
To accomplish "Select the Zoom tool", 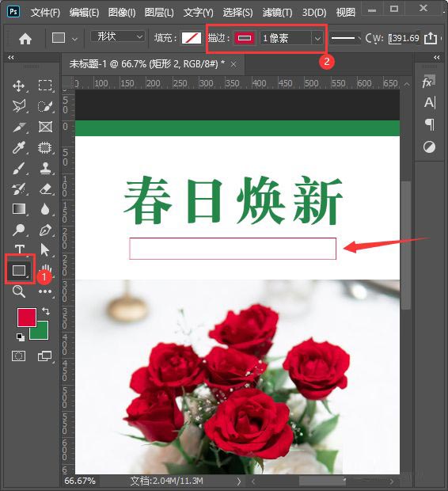I will 19,291.
